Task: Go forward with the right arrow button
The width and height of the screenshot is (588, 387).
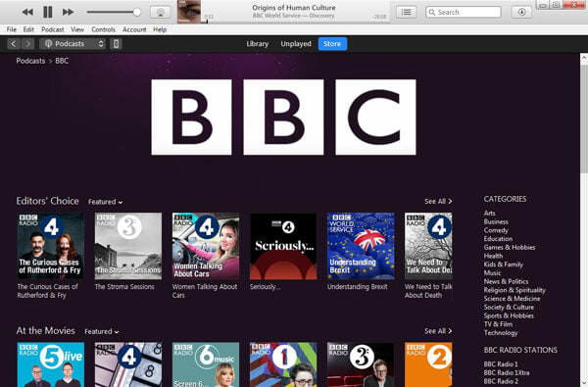Action: click(27, 44)
